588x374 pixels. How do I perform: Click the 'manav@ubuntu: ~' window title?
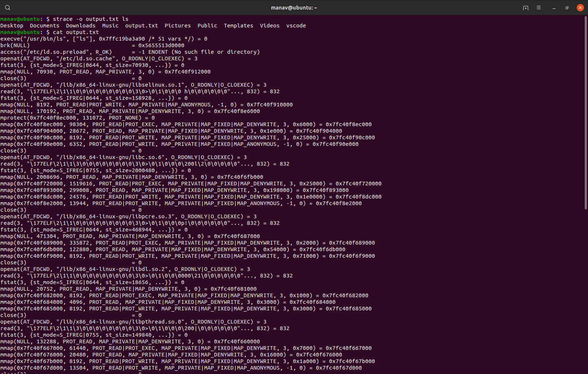294,8
